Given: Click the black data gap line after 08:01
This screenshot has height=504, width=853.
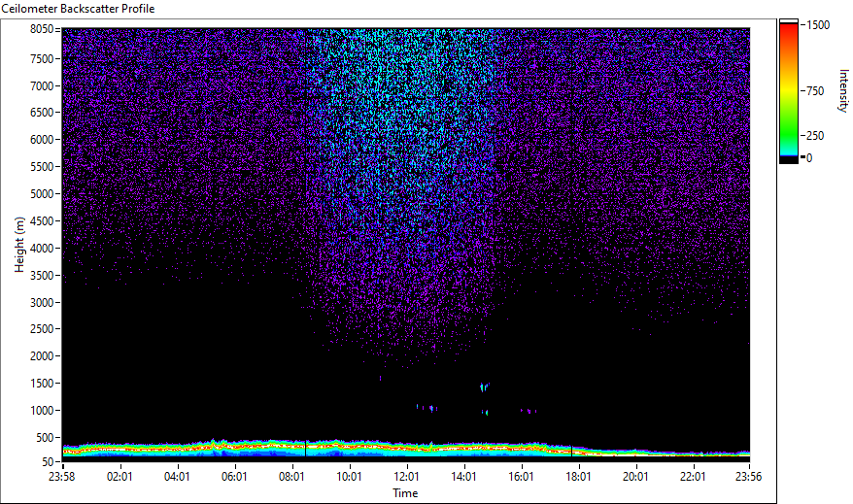Looking at the screenshot, I should point(306,448).
